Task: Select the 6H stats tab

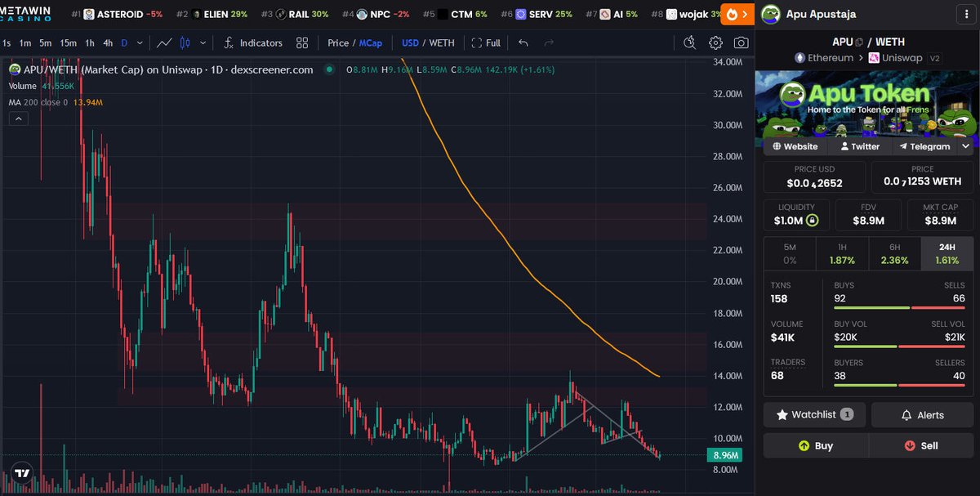Action: 893,253
